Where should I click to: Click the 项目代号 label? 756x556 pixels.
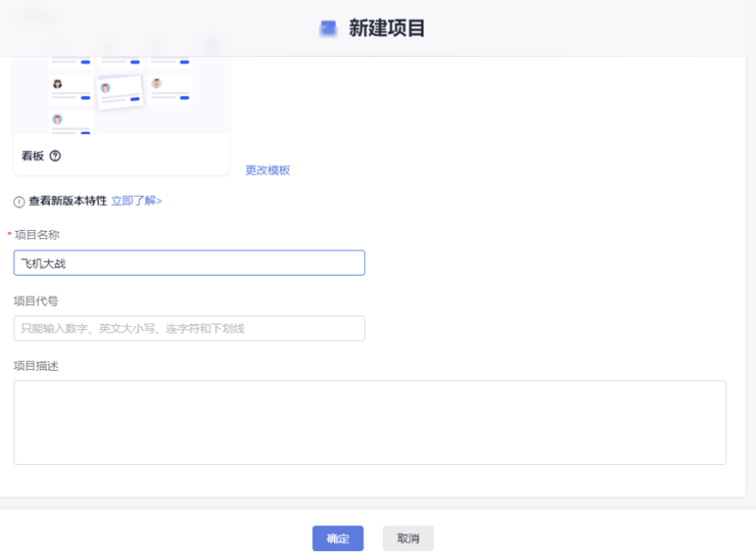click(36, 301)
